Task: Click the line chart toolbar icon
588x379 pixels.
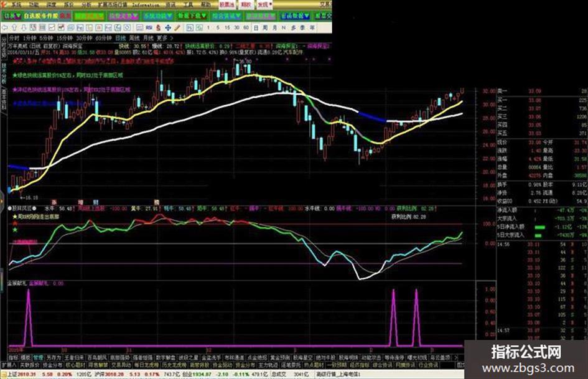Action: pyautogui.click(x=52, y=27)
